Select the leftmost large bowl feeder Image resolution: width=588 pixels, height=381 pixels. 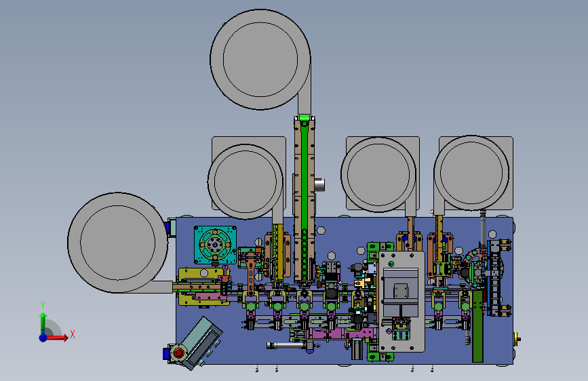pyautogui.click(x=117, y=243)
